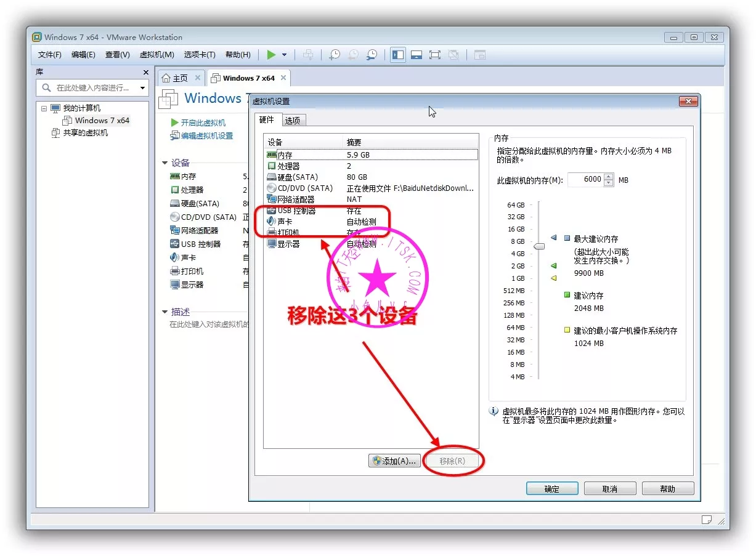Take a snapshot using the clock-plus toolbar icon

click(334, 55)
